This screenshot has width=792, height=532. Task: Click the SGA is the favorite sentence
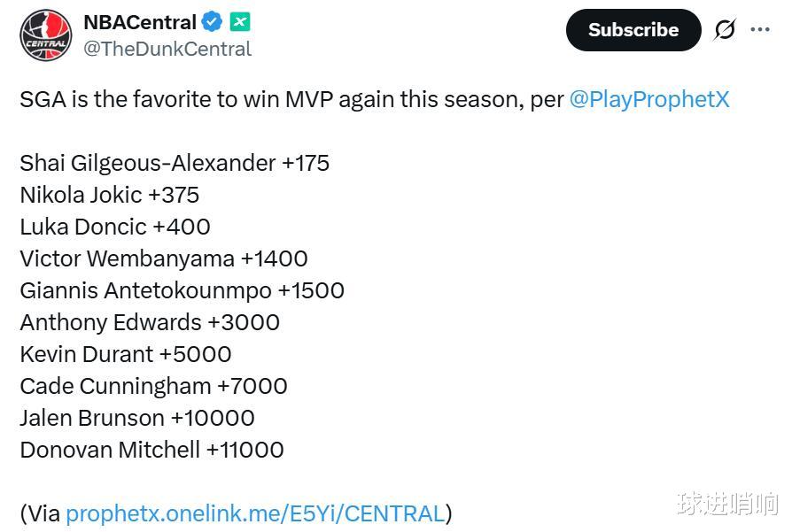click(x=292, y=99)
